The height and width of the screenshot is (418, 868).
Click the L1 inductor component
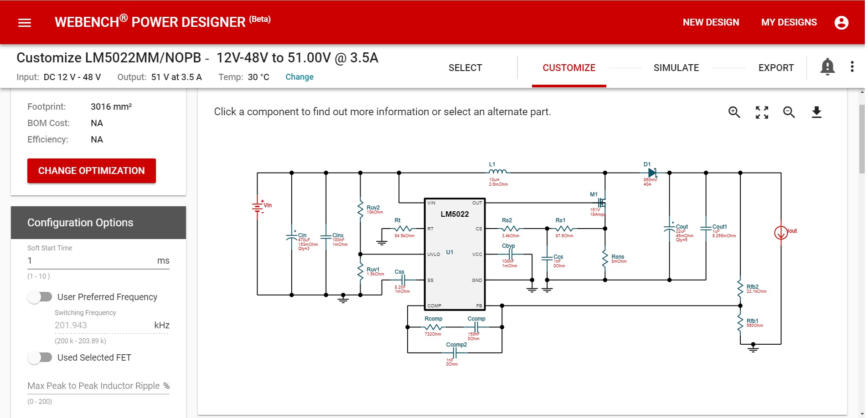point(497,172)
